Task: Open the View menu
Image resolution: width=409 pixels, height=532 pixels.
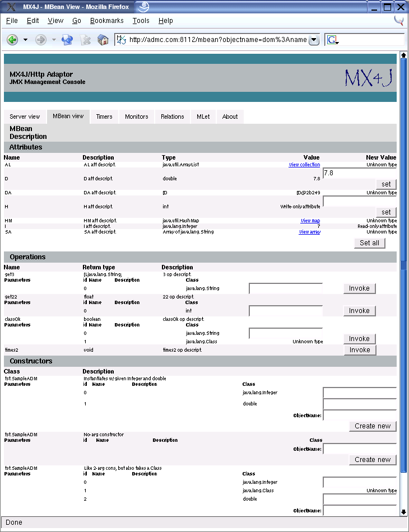Action: click(55, 21)
